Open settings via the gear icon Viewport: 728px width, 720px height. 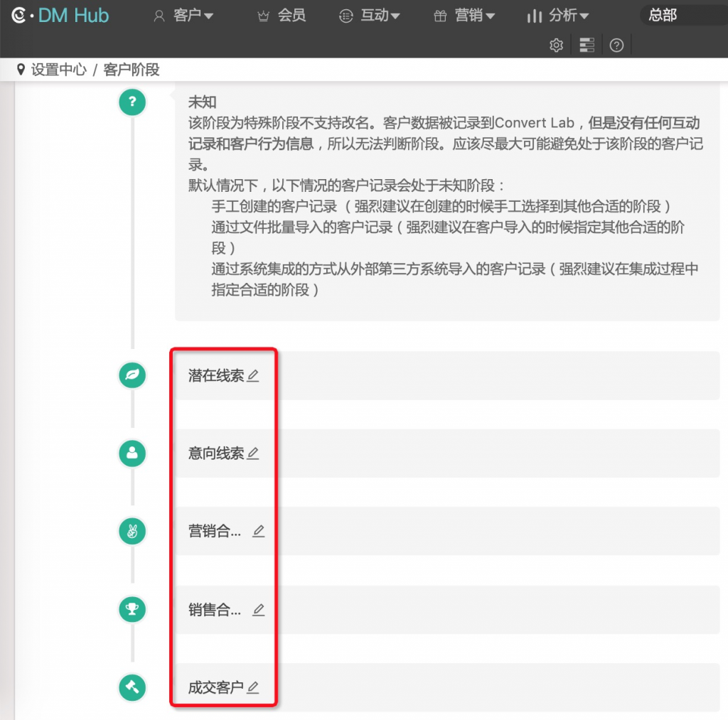[557, 45]
